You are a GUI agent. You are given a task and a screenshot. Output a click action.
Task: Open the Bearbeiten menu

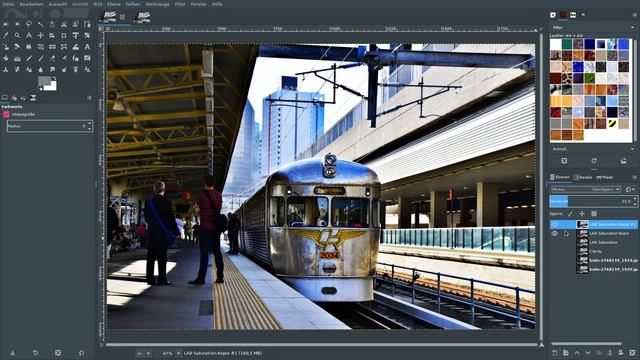(x=31, y=4)
